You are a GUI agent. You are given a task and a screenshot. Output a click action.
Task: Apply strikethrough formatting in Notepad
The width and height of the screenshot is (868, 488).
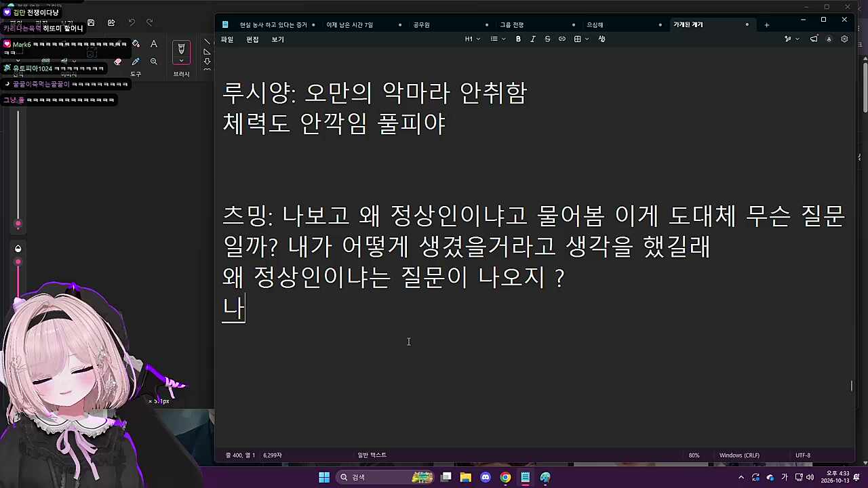click(x=547, y=39)
